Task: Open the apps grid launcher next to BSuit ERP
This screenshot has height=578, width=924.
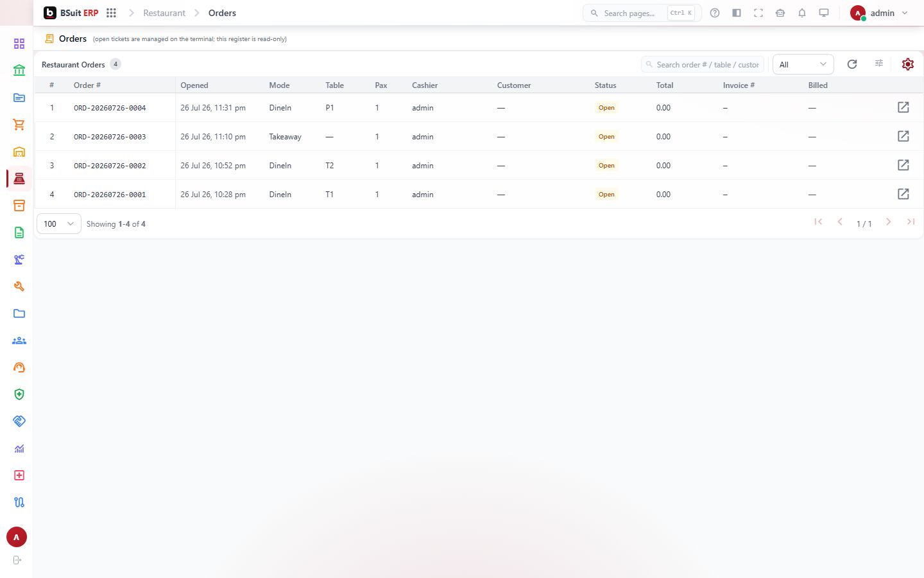Action: 111,13
